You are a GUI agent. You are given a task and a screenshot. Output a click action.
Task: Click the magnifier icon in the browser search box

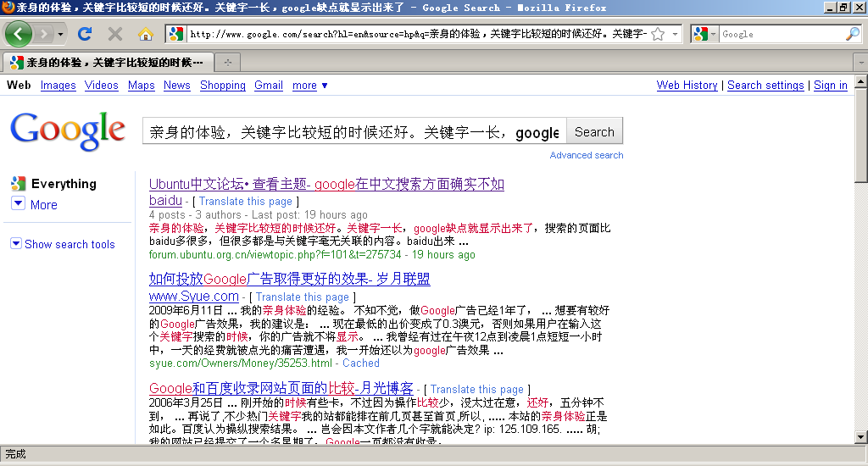pyautogui.click(x=852, y=34)
